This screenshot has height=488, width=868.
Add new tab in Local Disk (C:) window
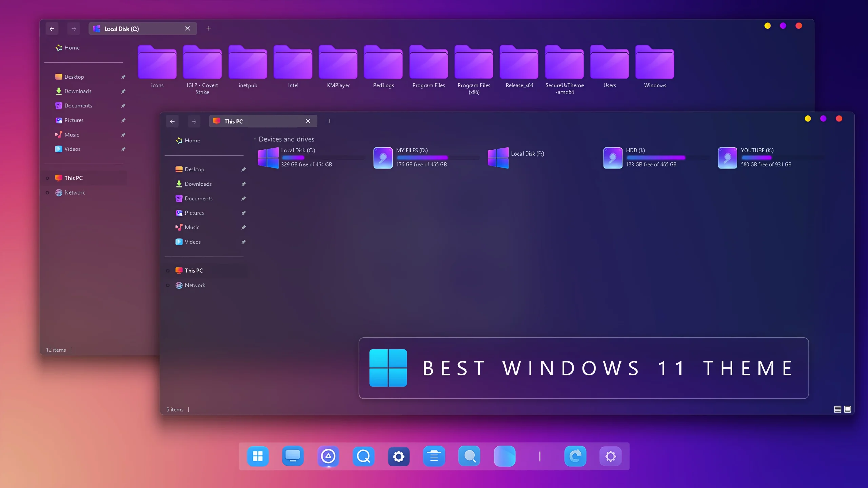point(209,28)
